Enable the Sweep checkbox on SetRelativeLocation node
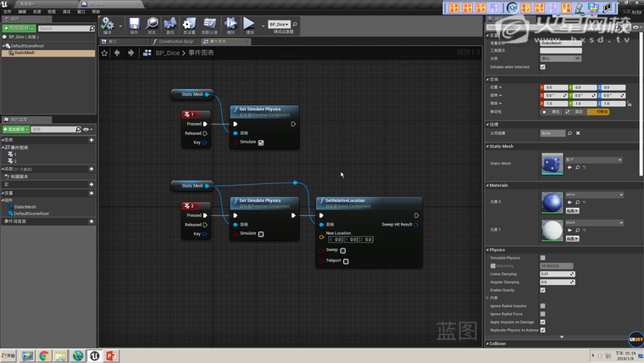The width and height of the screenshot is (644, 363). tap(343, 250)
